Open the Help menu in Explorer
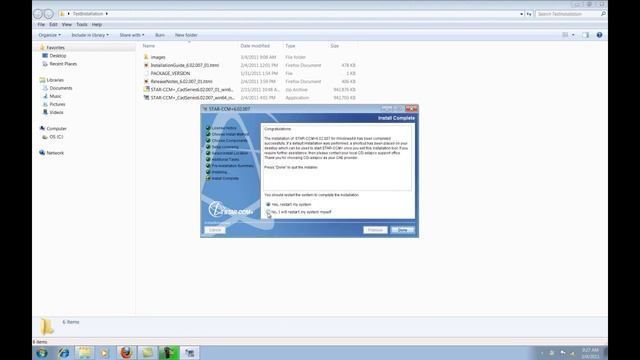 click(x=97, y=24)
